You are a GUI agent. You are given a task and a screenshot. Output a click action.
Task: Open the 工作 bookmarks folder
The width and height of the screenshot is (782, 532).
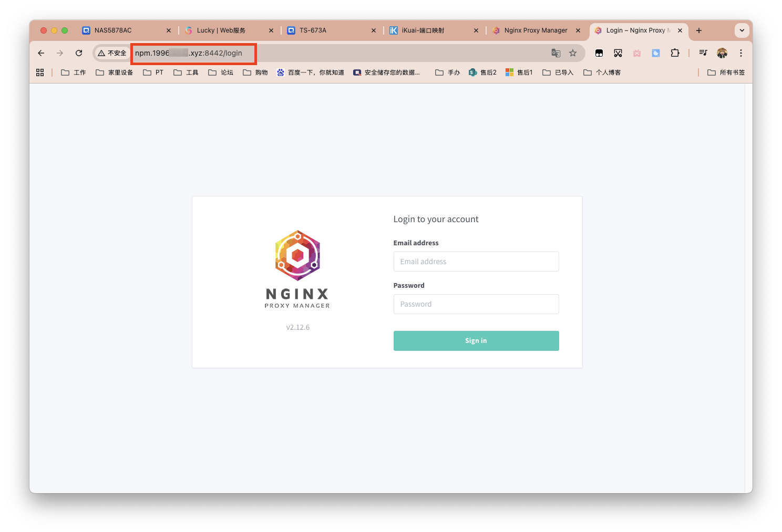click(x=74, y=72)
